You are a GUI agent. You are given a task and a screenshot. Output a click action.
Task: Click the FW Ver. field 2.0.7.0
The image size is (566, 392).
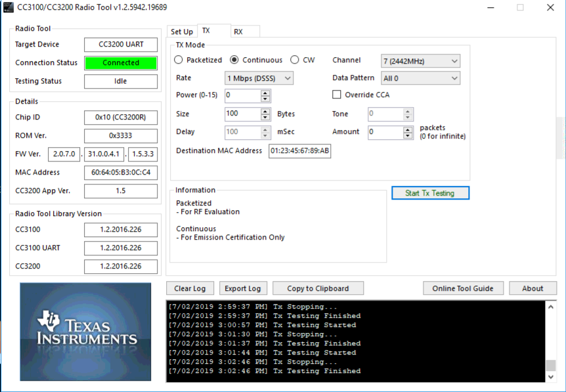pyautogui.click(x=64, y=154)
